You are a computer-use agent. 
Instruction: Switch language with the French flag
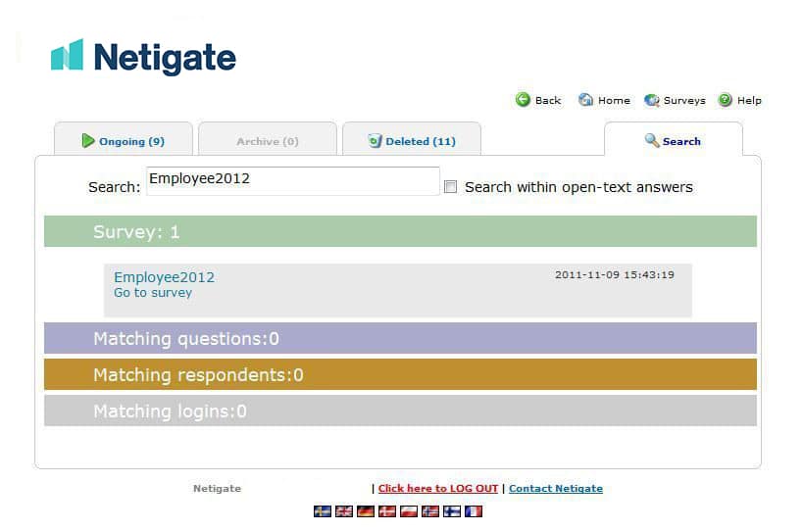(x=474, y=511)
